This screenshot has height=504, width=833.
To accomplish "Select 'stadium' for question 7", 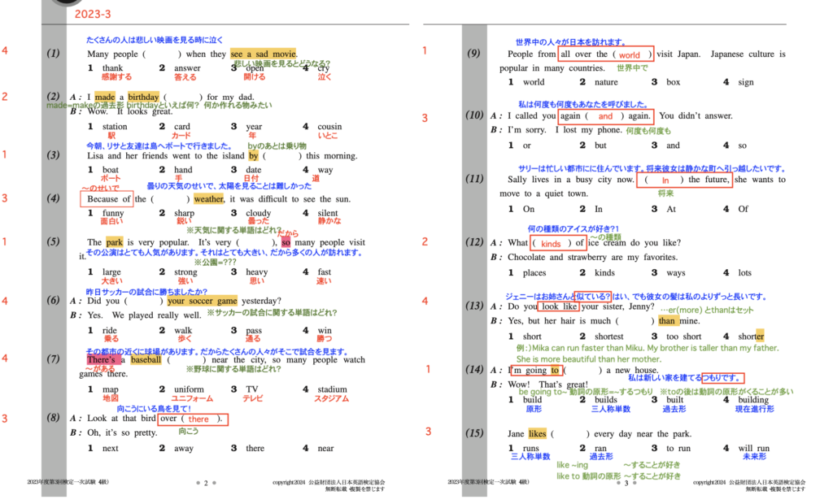I will tap(333, 389).
